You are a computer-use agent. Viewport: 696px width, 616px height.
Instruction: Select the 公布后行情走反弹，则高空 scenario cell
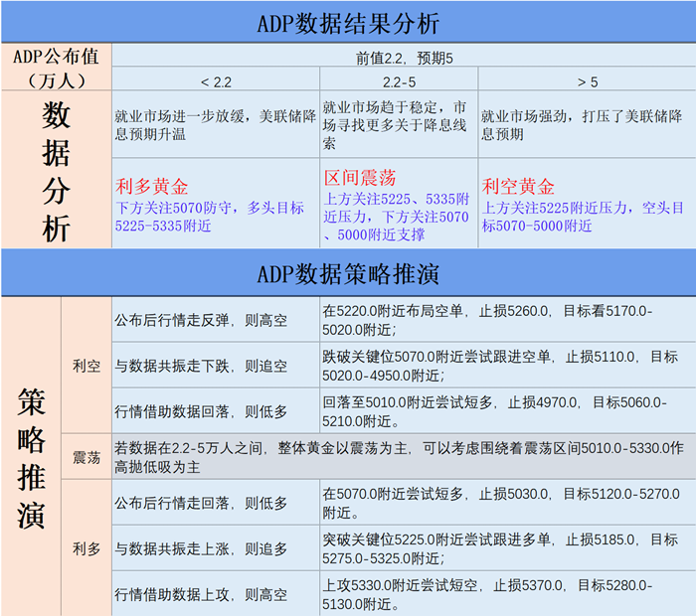pos(215,320)
